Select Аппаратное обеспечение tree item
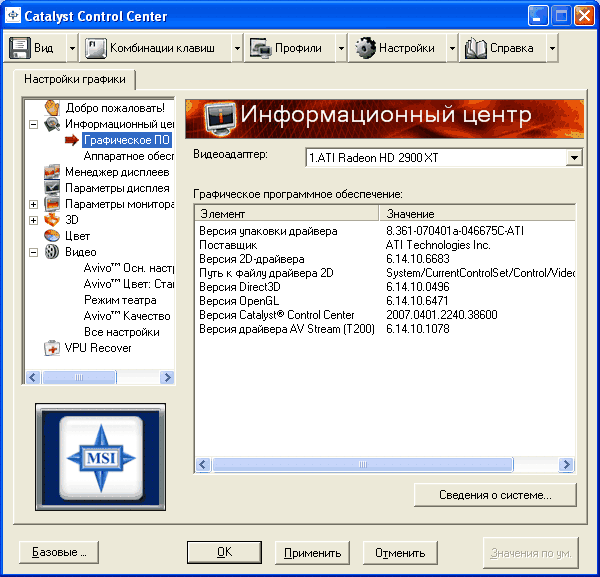The width and height of the screenshot is (600, 577). tap(129, 156)
